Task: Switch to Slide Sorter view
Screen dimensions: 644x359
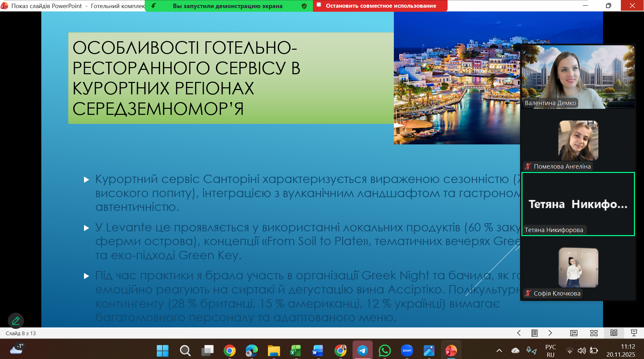Action: pos(594,333)
